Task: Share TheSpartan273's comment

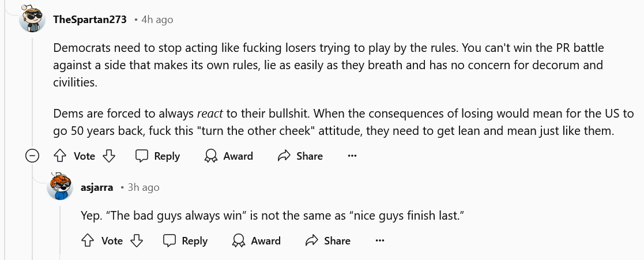Action: click(300, 156)
